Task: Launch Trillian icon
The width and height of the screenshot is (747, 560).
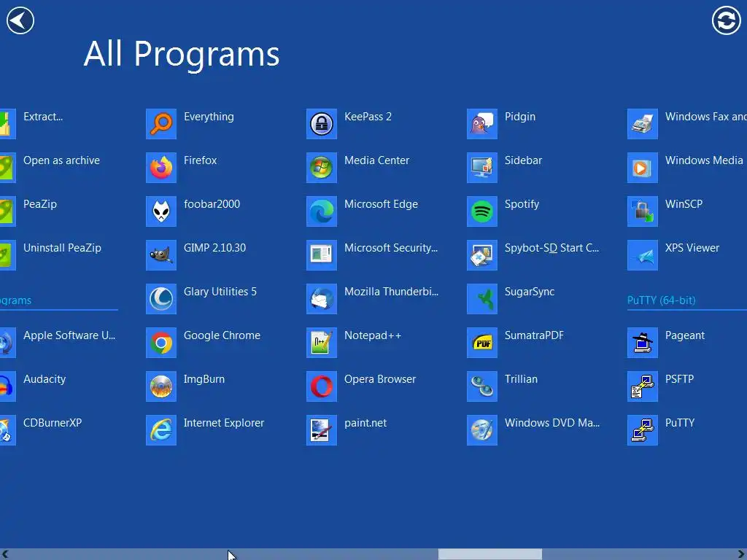Action: 482,386
